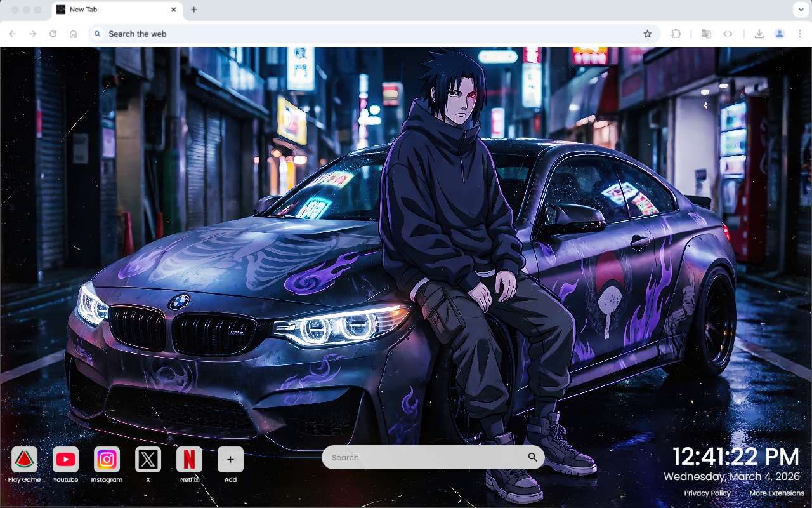The width and height of the screenshot is (812, 508).
Task: Open the code brackets extension icon
Action: (728, 34)
